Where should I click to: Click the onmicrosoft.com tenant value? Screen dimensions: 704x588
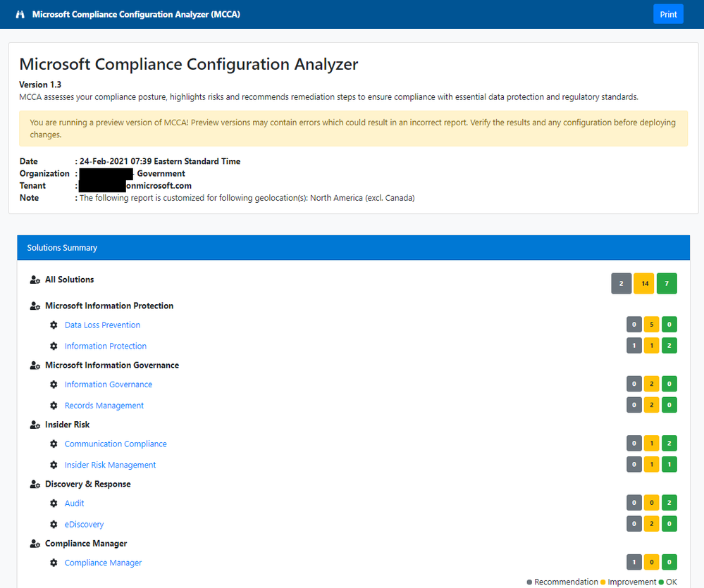(159, 186)
